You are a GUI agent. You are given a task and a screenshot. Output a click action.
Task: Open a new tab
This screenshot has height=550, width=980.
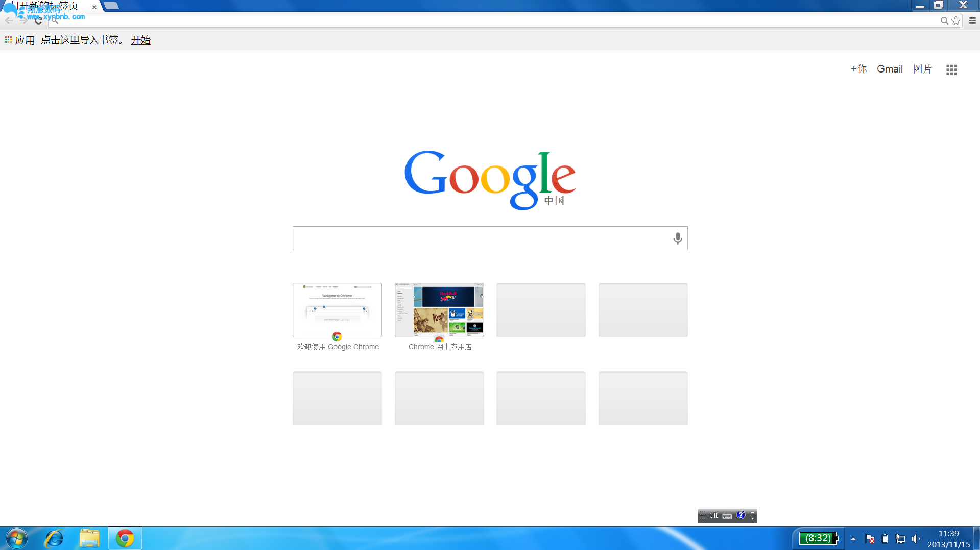tap(111, 6)
